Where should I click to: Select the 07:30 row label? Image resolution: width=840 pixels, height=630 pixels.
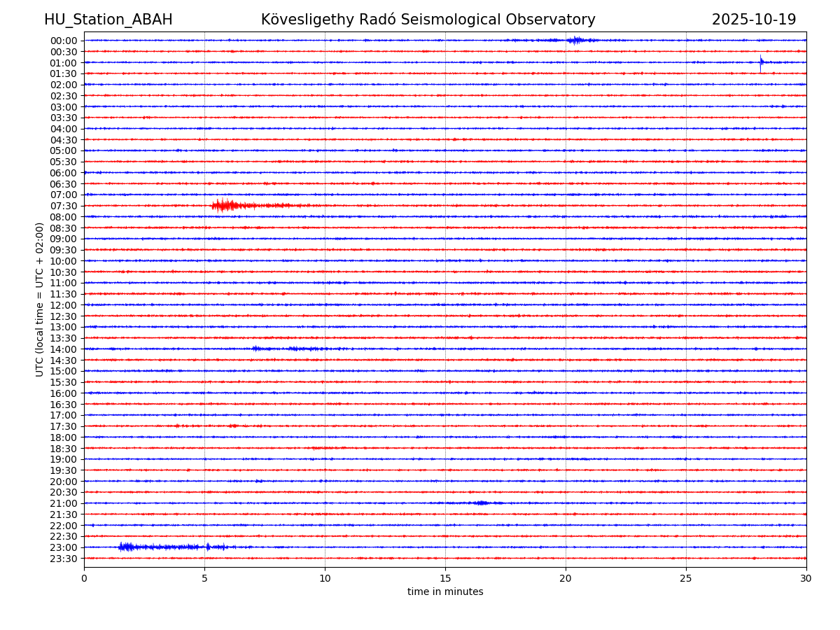pos(63,206)
